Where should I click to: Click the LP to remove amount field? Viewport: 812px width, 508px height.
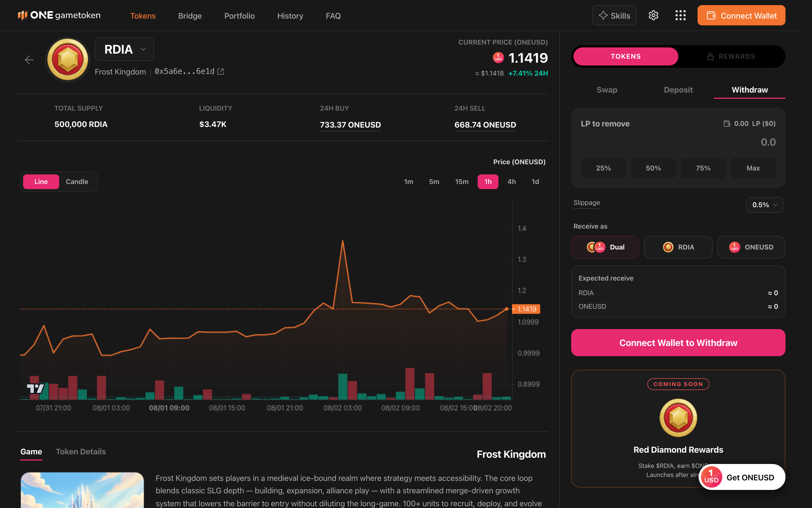click(x=678, y=142)
